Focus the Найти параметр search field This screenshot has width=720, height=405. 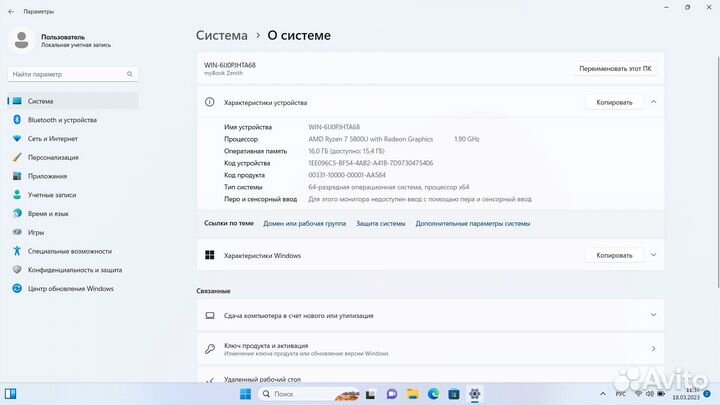pos(73,74)
